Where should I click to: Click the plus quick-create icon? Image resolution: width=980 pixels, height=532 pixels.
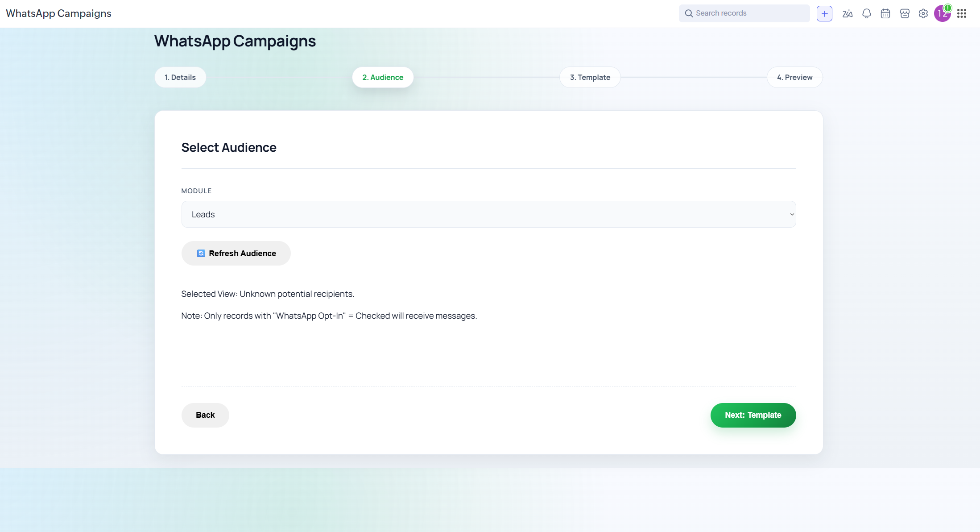click(824, 13)
